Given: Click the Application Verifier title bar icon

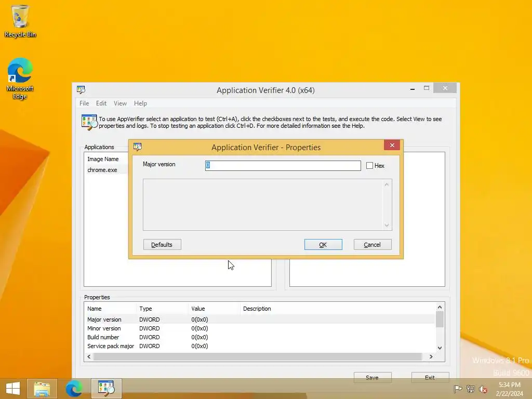Looking at the screenshot, I should coord(81,89).
